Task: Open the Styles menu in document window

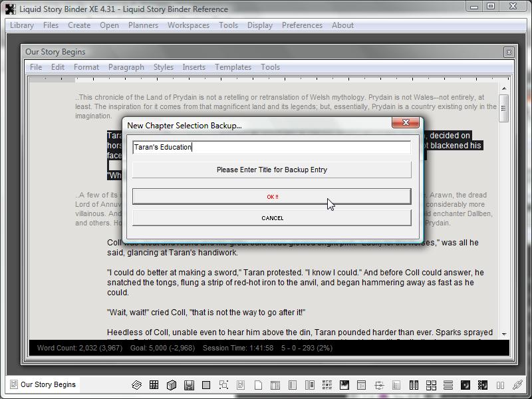Action: pyautogui.click(x=164, y=67)
